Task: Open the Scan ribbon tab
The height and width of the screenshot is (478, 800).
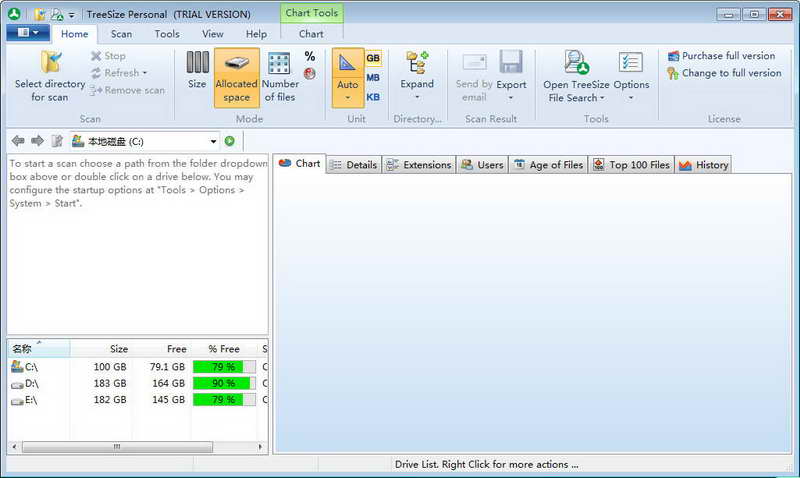Action: (121, 34)
